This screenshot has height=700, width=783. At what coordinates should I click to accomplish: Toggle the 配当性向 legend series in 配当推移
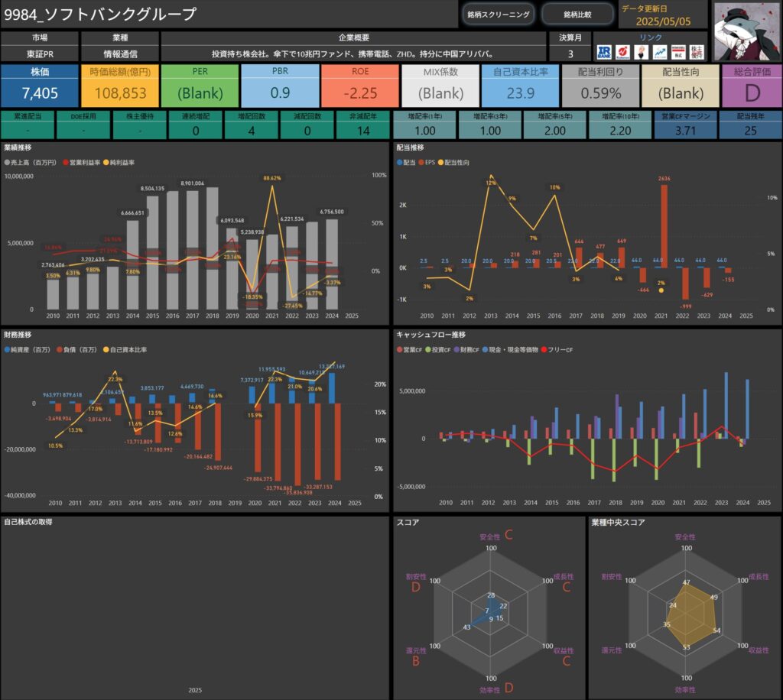pyautogui.click(x=453, y=163)
